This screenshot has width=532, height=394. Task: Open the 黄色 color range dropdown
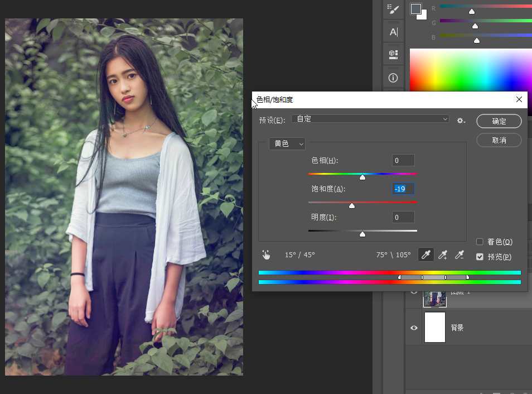287,144
